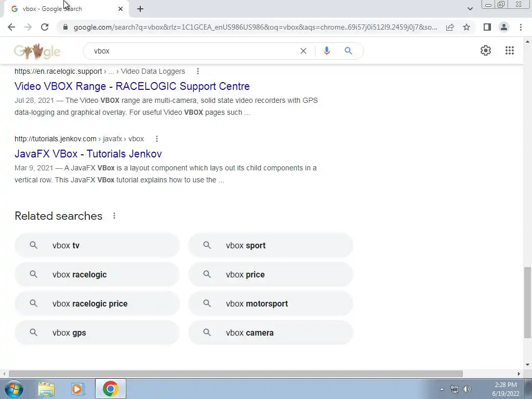Click the http://tutorials.jenkov.com breadcrumb
Viewport: 532px width, 399px height.
pos(55,139)
